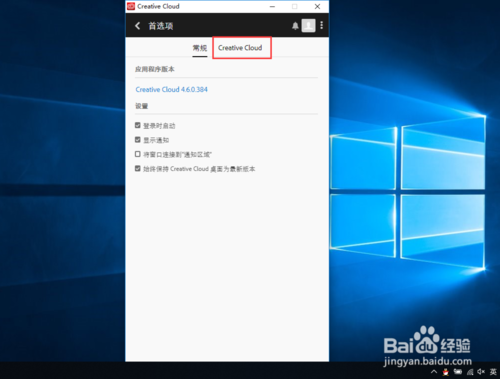Viewport: 500px width, 379px height.
Task: Switch to the 常规 tab
Action: point(200,48)
